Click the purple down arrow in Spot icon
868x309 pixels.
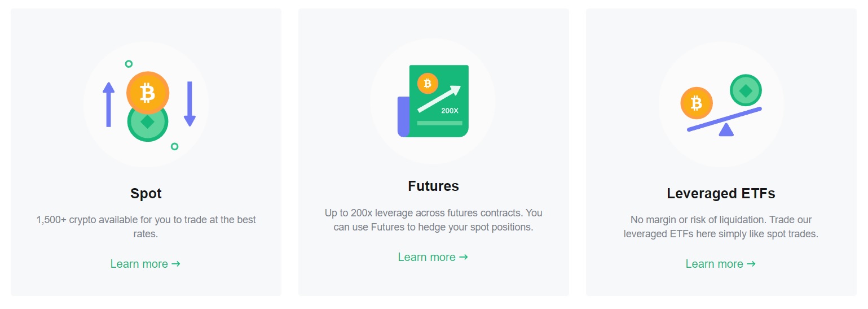pos(190,104)
